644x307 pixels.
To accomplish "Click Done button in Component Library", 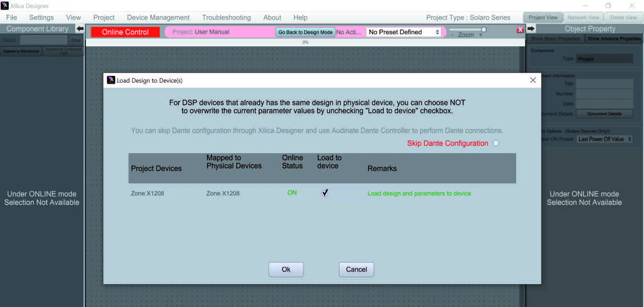I will point(76,40).
